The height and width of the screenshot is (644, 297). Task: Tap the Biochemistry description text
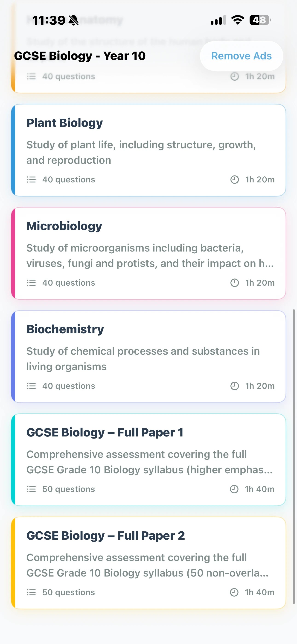tap(143, 359)
